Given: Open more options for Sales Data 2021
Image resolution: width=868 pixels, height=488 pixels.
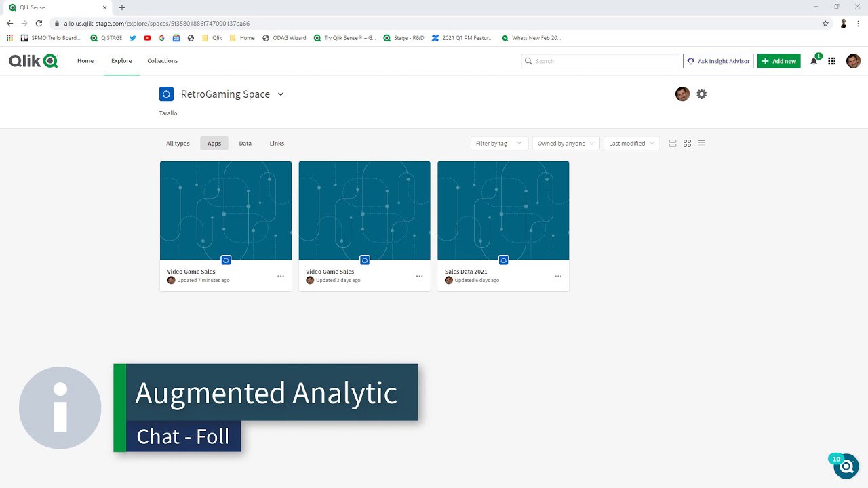Looking at the screenshot, I should click(558, 276).
